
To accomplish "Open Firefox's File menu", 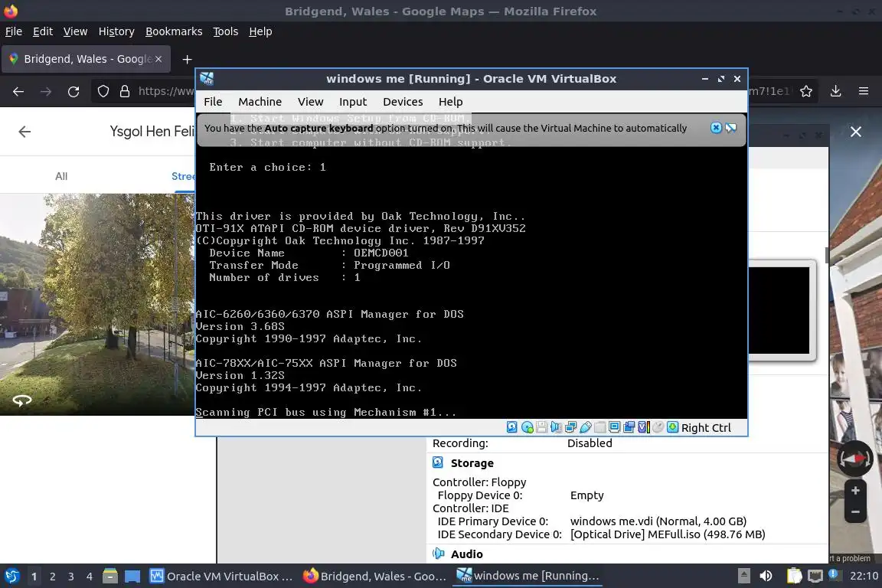I will pos(14,31).
